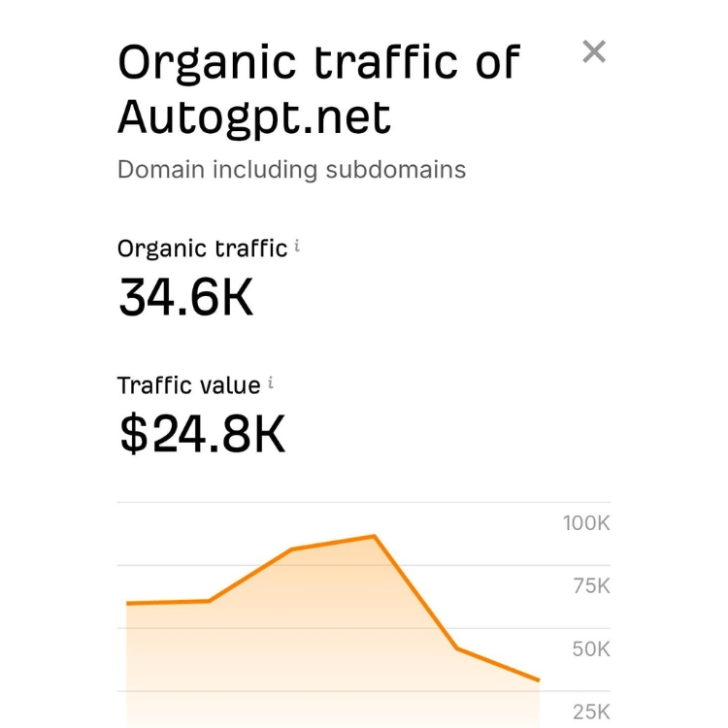Select the $24.8K traffic value figure

click(x=203, y=434)
